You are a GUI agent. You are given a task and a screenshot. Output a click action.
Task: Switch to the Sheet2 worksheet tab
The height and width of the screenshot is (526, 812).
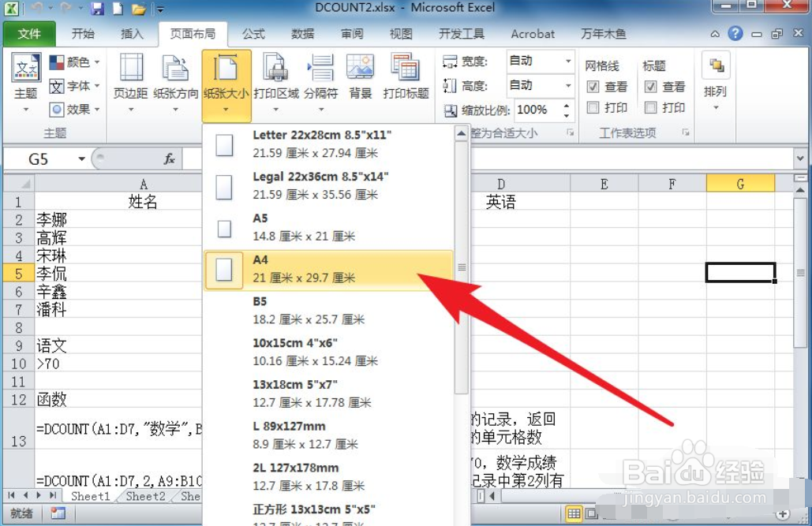(144, 496)
